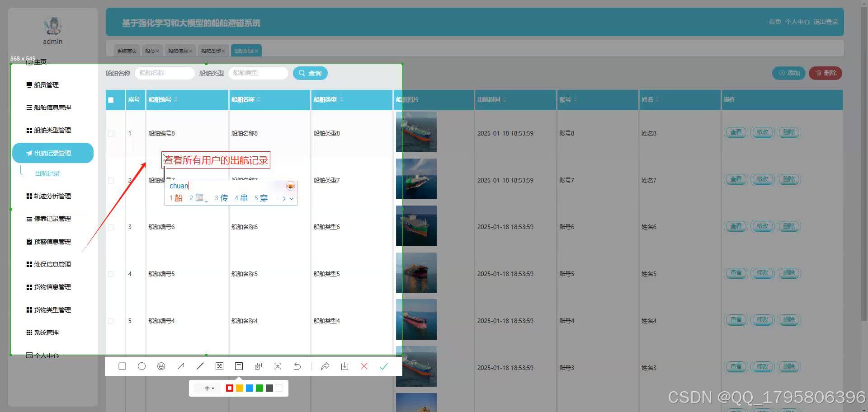The width and height of the screenshot is (868, 412).
Task: Sort by the 出航时间 column
Action: (x=505, y=99)
